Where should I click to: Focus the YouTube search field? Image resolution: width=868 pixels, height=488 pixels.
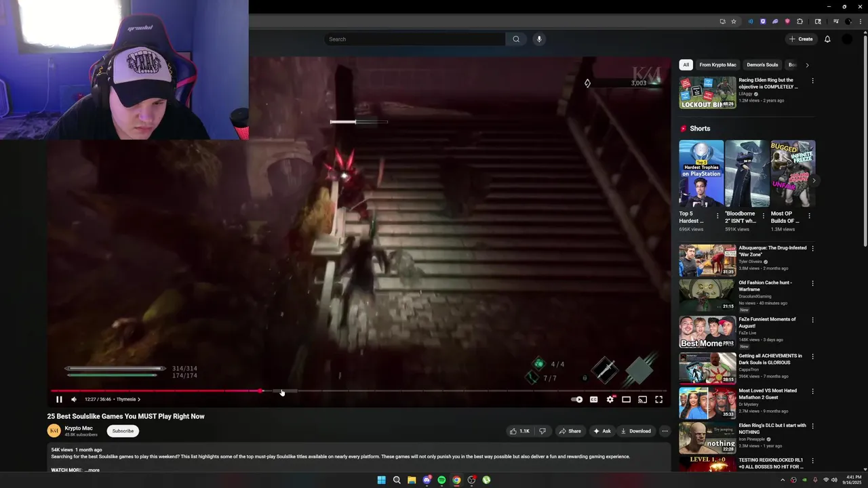pos(414,39)
